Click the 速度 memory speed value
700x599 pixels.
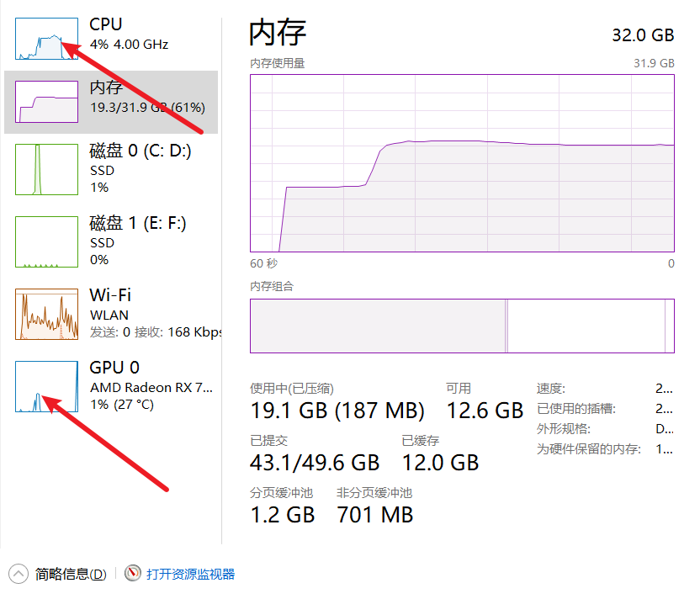tap(664, 389)
